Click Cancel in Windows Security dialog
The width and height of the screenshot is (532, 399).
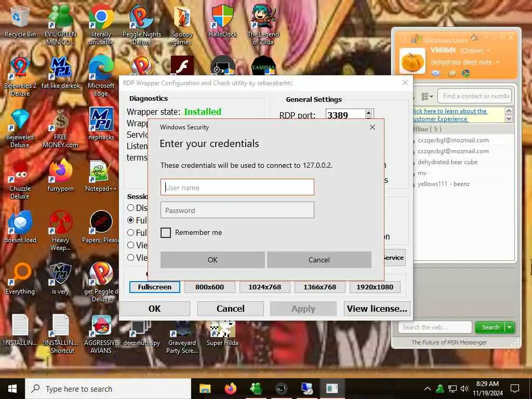[x=319, y=260]
